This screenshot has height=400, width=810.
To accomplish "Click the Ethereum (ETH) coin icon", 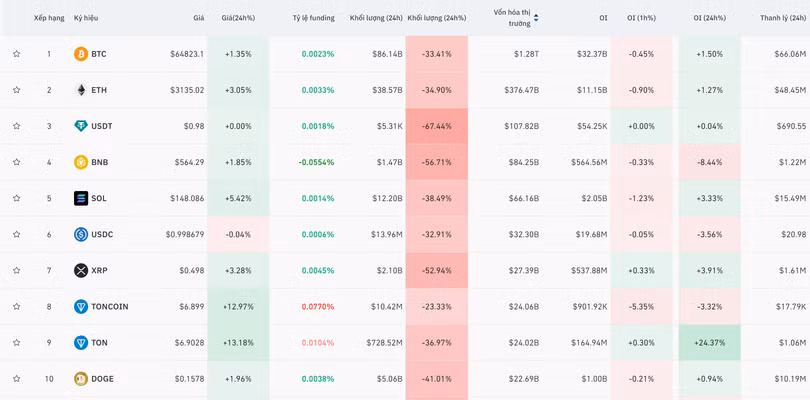I will (x=81, y=90).
